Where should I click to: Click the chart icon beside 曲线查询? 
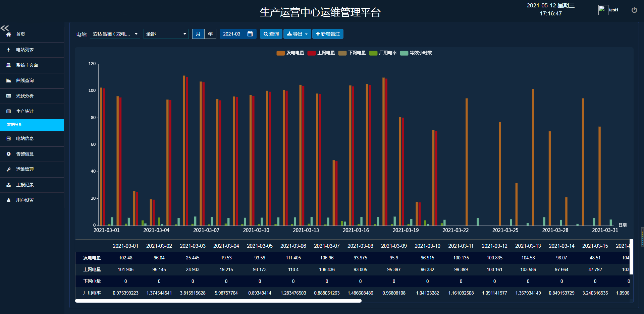(9, 80)
